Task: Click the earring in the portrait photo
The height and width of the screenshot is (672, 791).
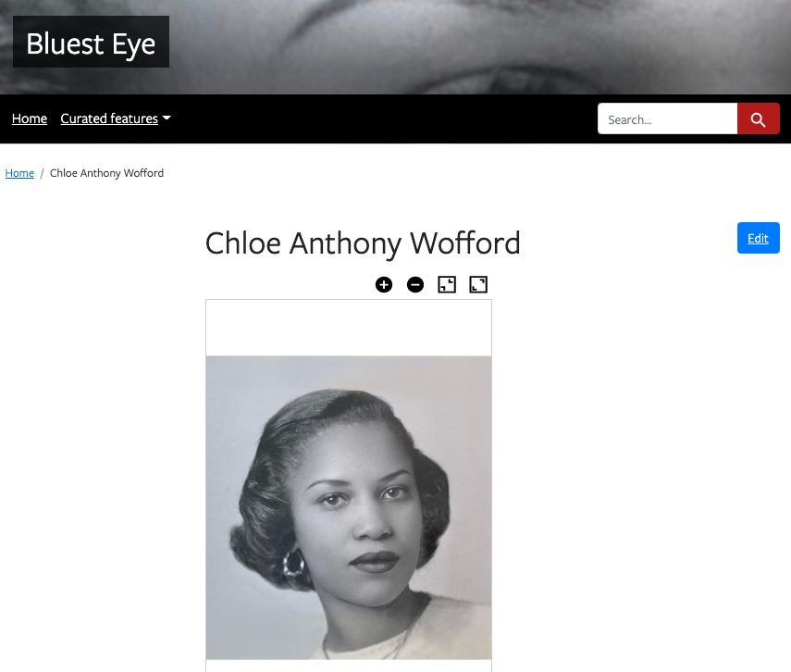Action: (293, 564)
